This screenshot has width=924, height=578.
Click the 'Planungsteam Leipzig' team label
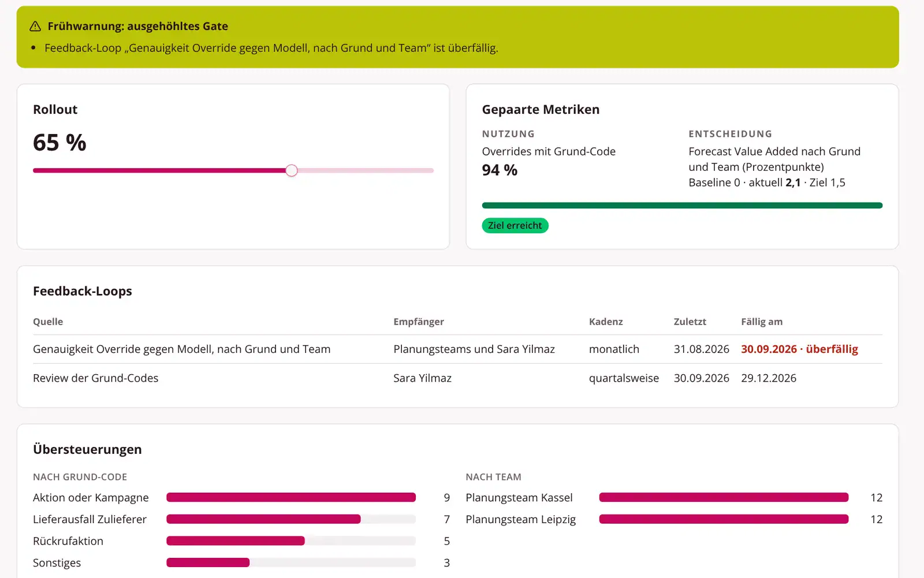pos(521,519)
